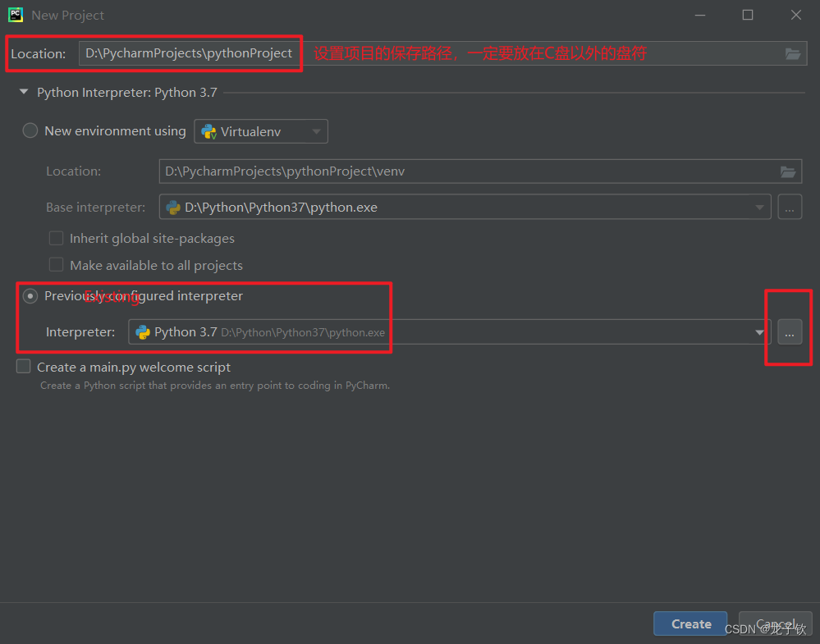Open Interpreter browse ... button
The height and width of the screenshot is (644, 820).
point(789,332)
